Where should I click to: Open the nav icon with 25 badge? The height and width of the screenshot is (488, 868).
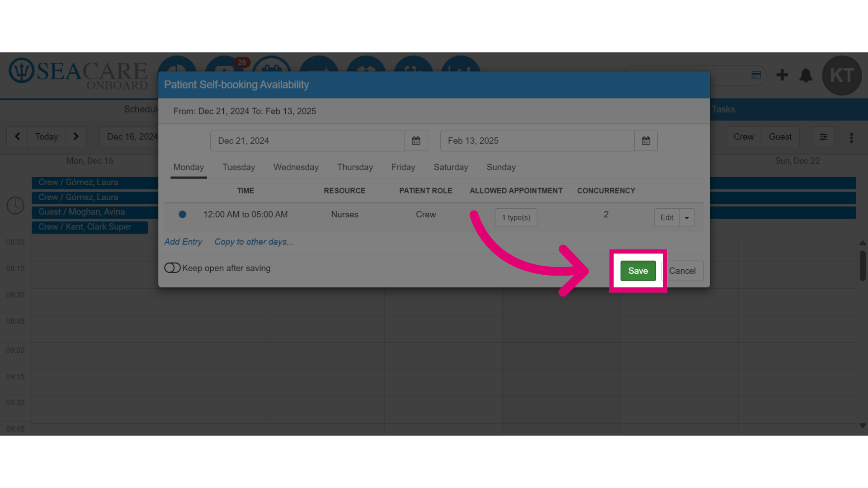tap(225, 64)
